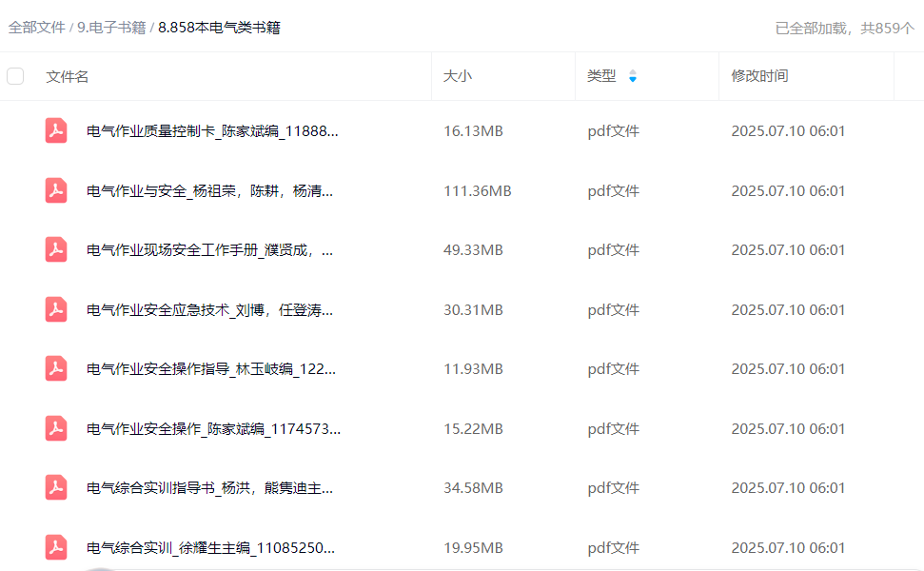This screenshot has height=571, width=924.
Task: Open file 电气综合实训指导书_杨洪
Action: pos(209,488)
